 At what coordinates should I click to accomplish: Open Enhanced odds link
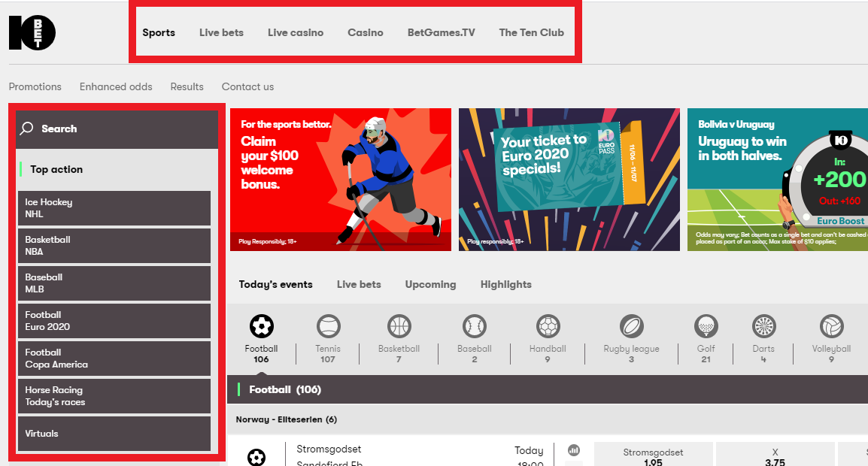(x=116, y=87)
